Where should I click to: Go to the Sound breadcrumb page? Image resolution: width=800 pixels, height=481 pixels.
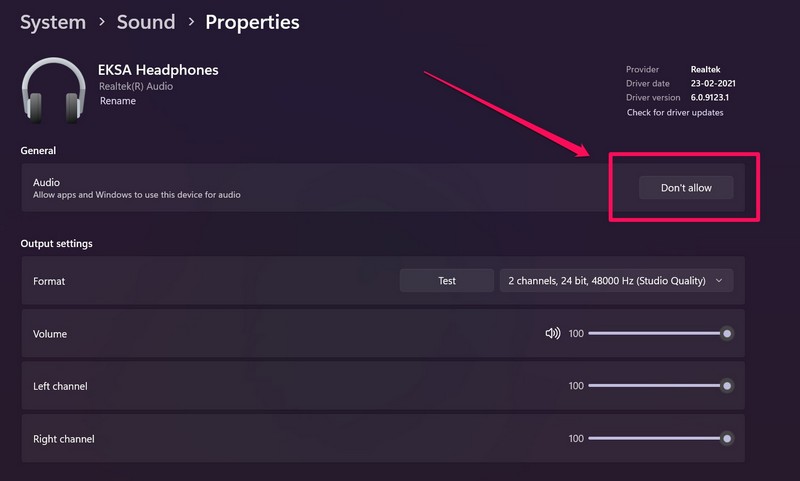point(145,21)
